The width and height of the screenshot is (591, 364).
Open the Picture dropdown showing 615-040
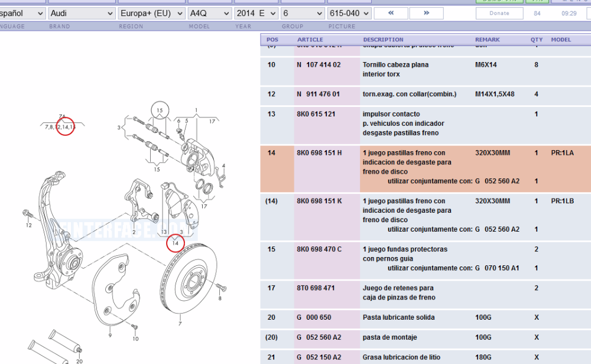pyautogui.click(x=349, y=14)
